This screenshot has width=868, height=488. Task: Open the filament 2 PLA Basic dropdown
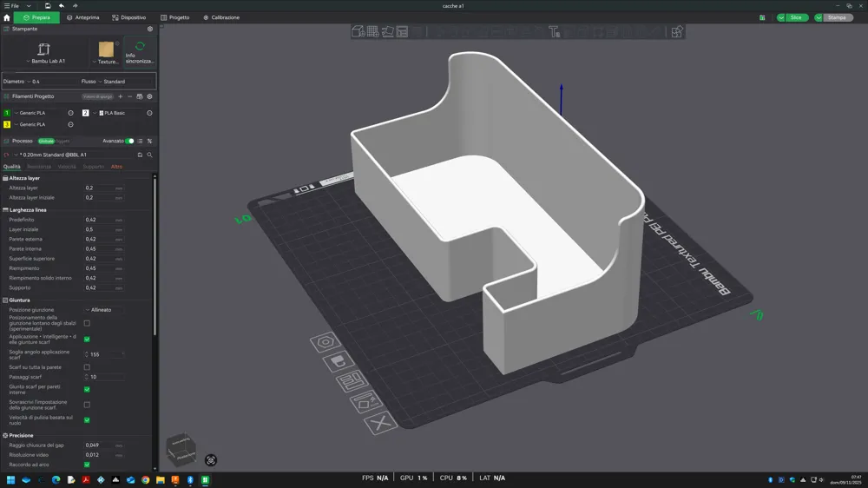pyautogui.click(x=118, y=113)
